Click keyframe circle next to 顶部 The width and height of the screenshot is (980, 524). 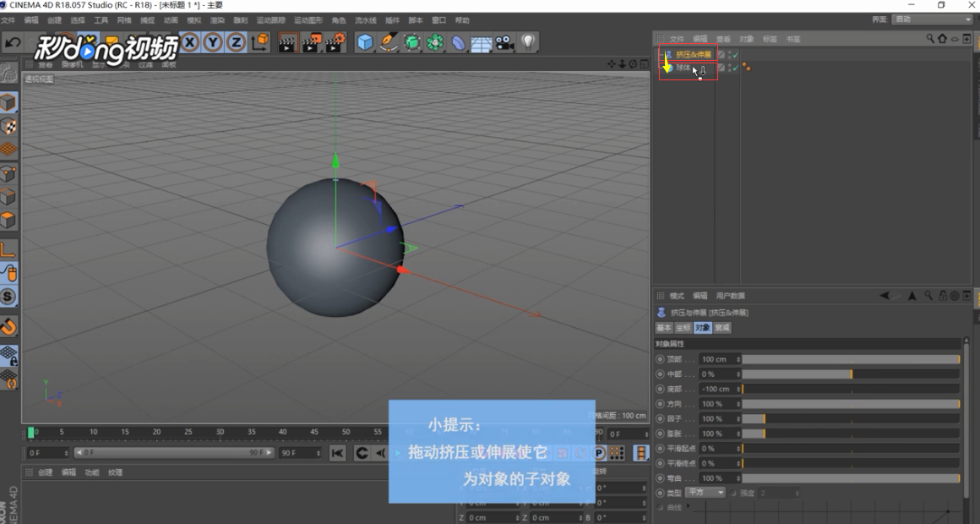[x=660, y=359]
